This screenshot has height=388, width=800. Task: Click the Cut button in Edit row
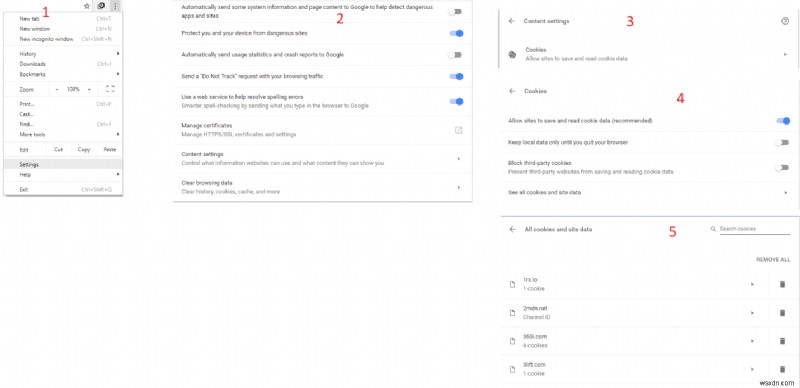pos(59,150)
